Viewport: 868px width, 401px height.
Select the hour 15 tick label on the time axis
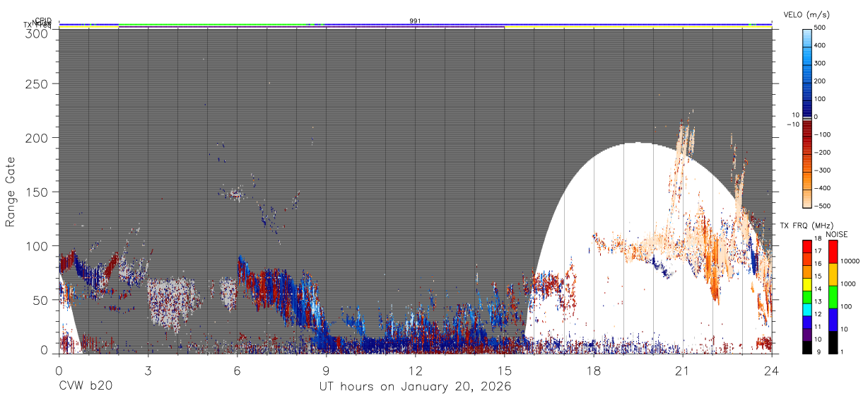504,370
